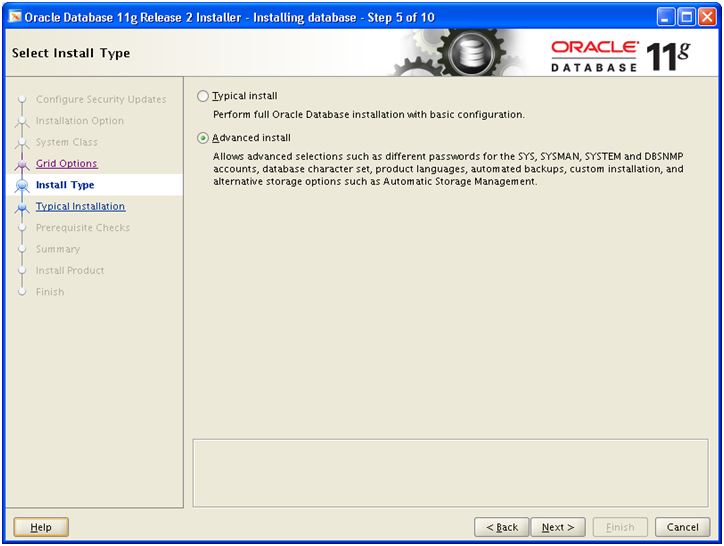
Task: Click the 'Perform full Oracle Database installation' description
Action: (368, 115)
